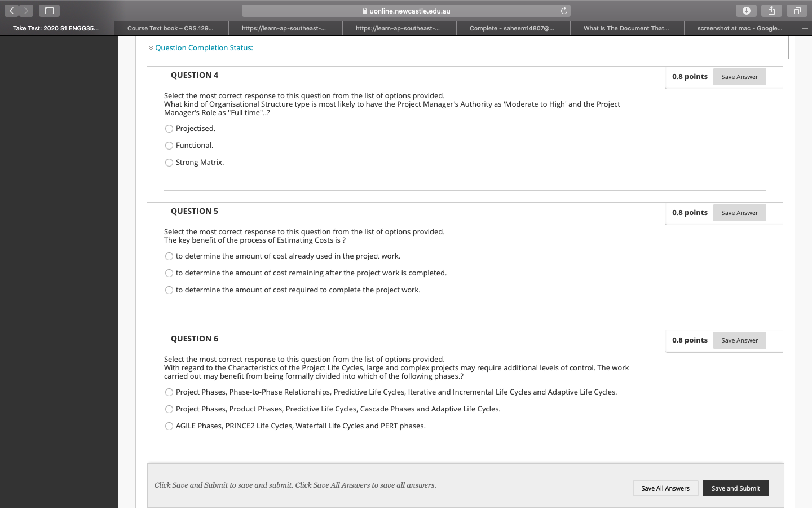Collapse the Question Completion Status section
The image size is (812, 508).
[151, 48]
